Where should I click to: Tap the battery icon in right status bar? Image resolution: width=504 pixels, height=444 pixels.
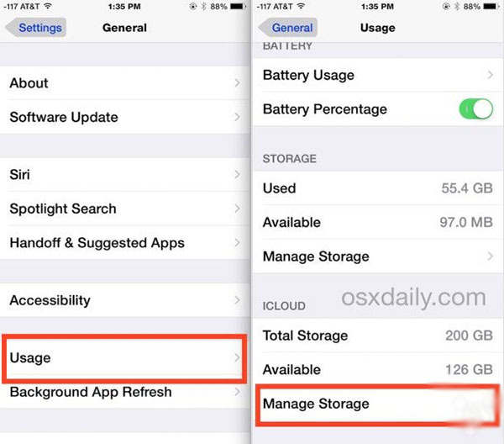pyautogui.click(x=491, y=6)
